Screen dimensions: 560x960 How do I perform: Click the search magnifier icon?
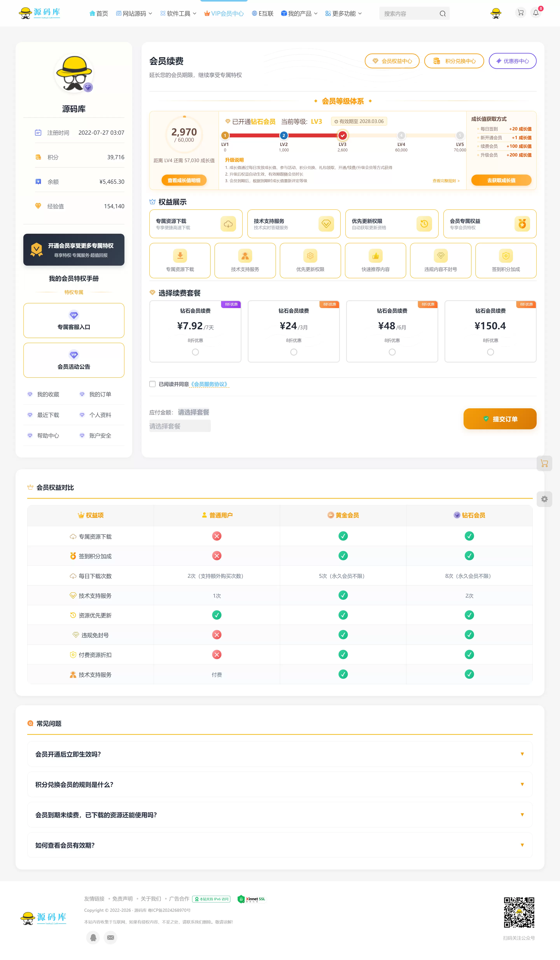(x=442, y=14)
